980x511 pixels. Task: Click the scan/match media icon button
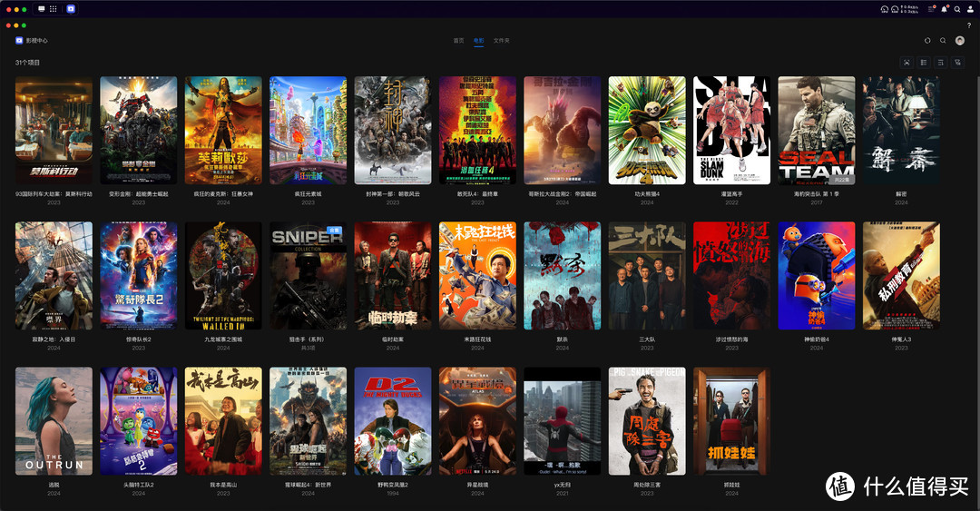[906, 63]
